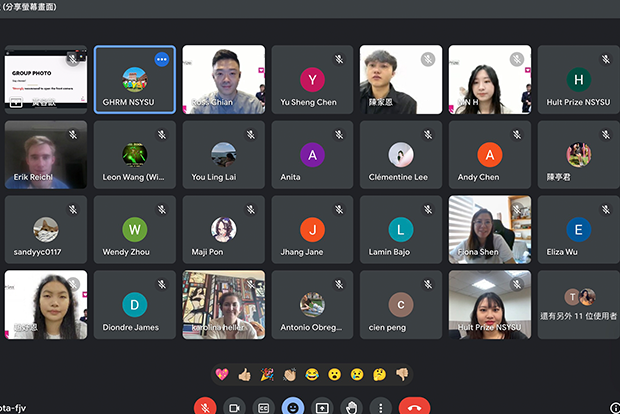620x414 pixels.
Task: Unmute the microphone in the call toolbar
Action: [x=205, y=407]
